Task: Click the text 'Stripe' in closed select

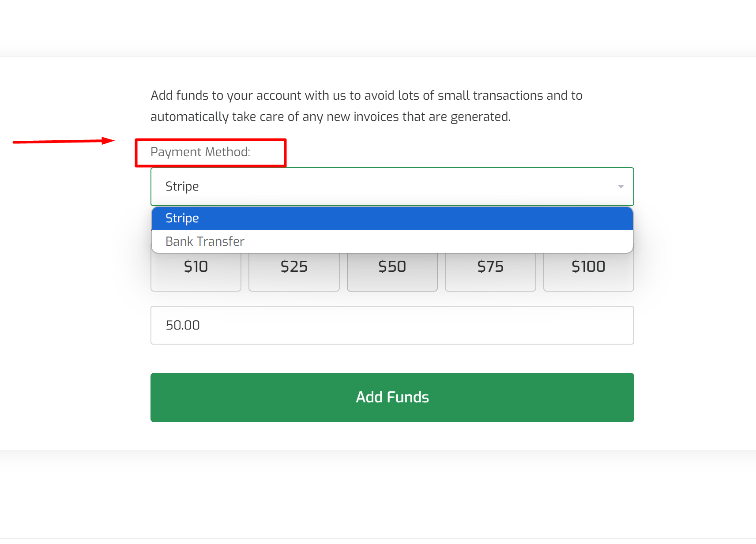Action: coord(182,187)
